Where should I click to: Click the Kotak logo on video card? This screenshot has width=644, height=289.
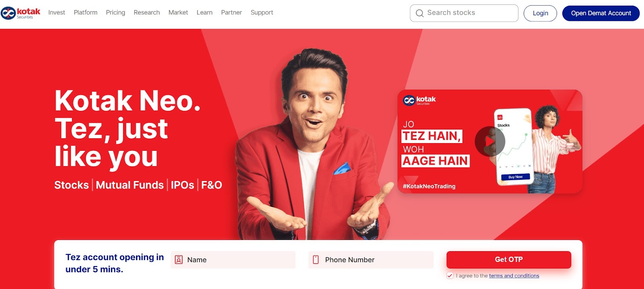tap(419, 100)
